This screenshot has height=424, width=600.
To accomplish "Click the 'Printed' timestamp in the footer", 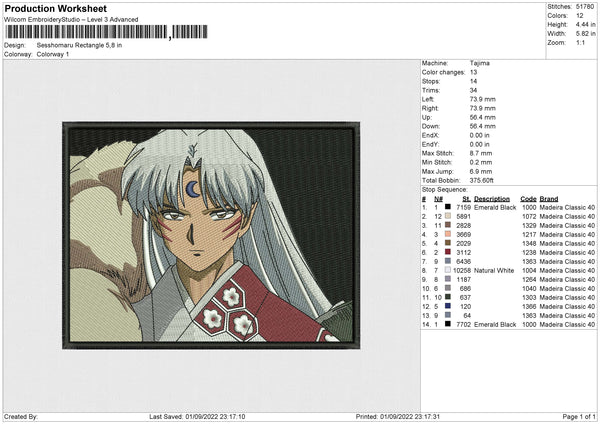I will [x=398, y=416].
